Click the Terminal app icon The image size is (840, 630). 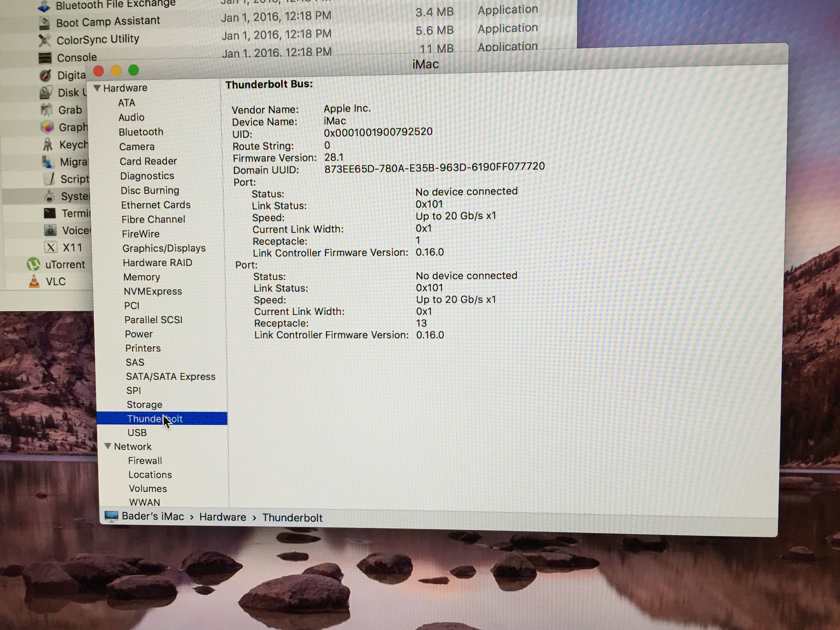pos(50,213)
